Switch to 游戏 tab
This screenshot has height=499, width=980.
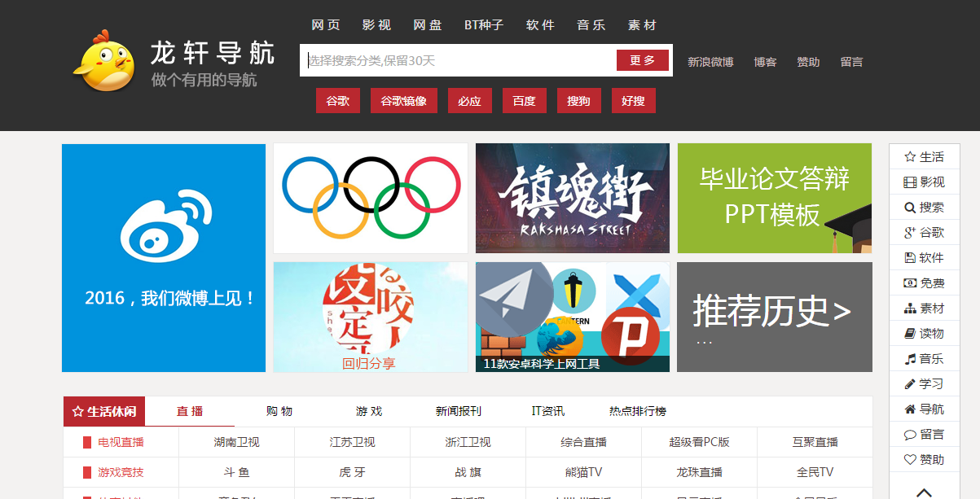tap(369, 411)
